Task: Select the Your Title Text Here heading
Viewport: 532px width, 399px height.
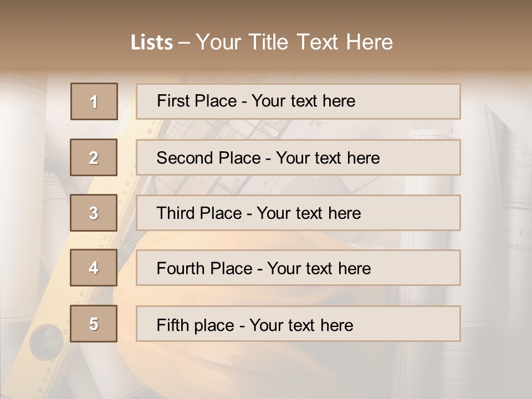Action: pyautogui.click(x=294, y=42)
